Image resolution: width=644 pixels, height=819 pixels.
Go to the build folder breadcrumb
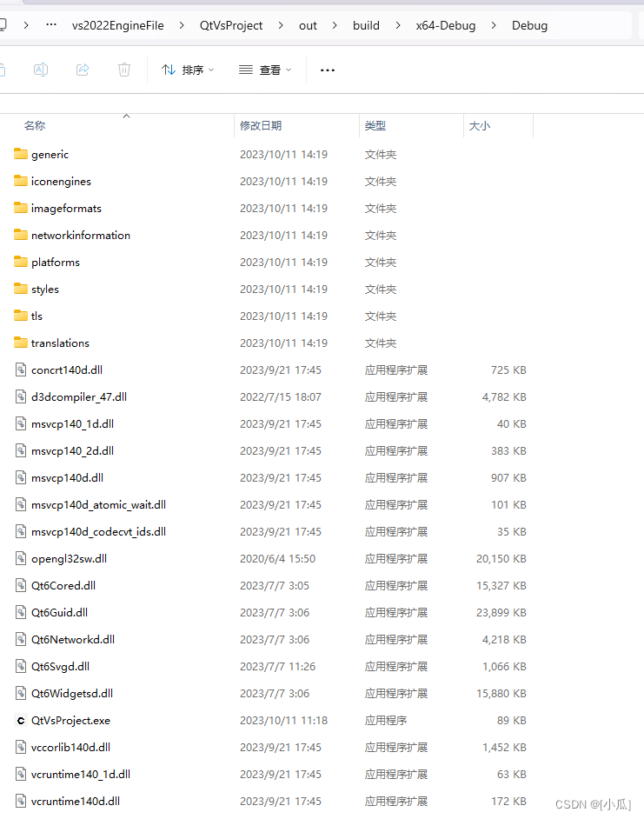pyautogui.click(x=366, y=25)
